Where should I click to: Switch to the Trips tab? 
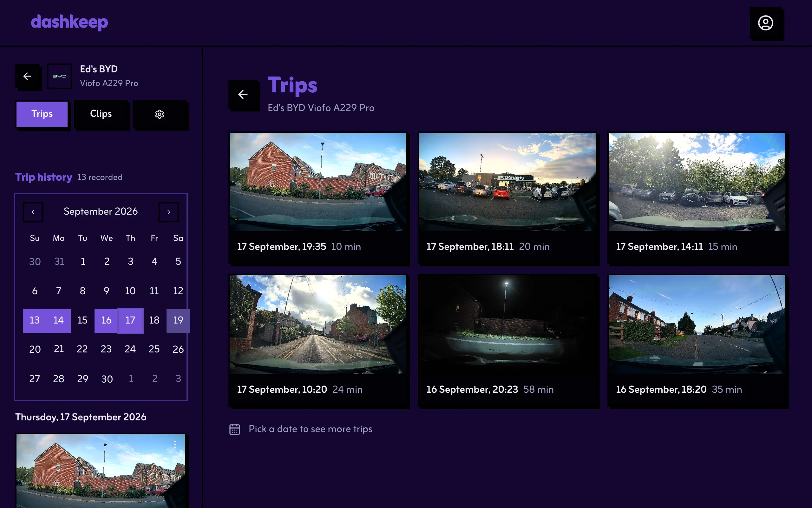(x=42, y=114)
